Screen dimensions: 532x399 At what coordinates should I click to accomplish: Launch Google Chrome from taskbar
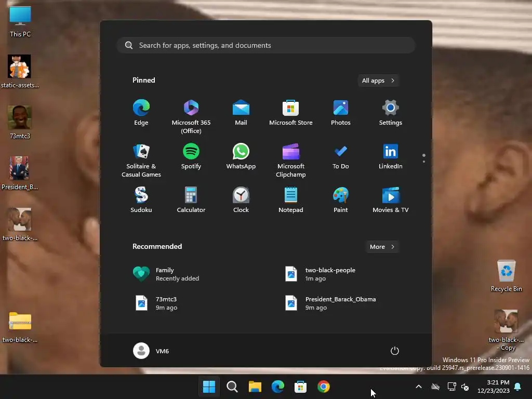[x=323, y=387]
